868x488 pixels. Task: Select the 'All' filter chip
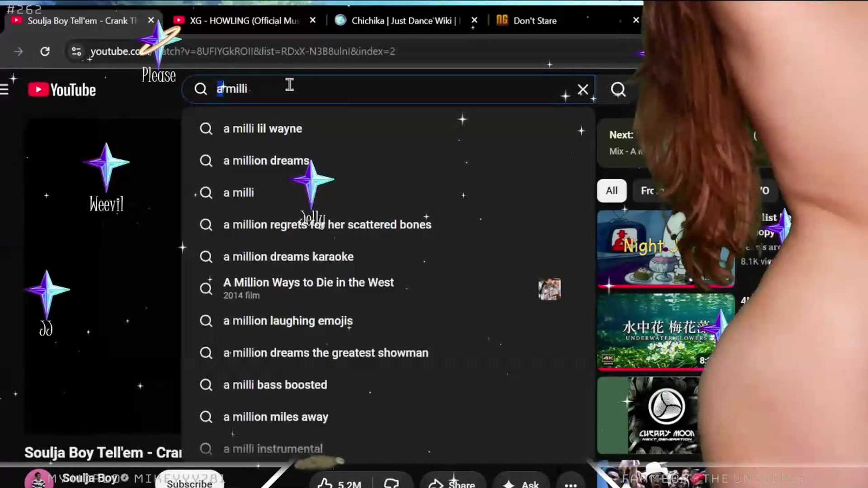[612, 191]
